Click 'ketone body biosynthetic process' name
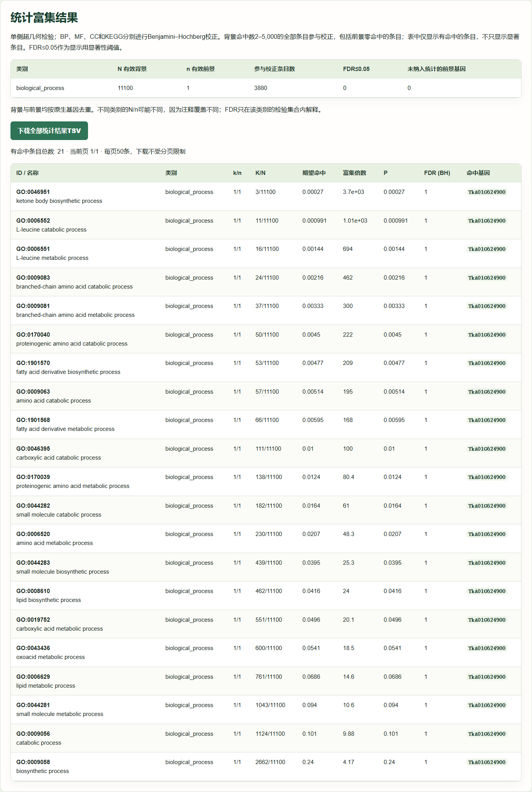Viewport: 532px width, 792px height. (x=59, y=201)
